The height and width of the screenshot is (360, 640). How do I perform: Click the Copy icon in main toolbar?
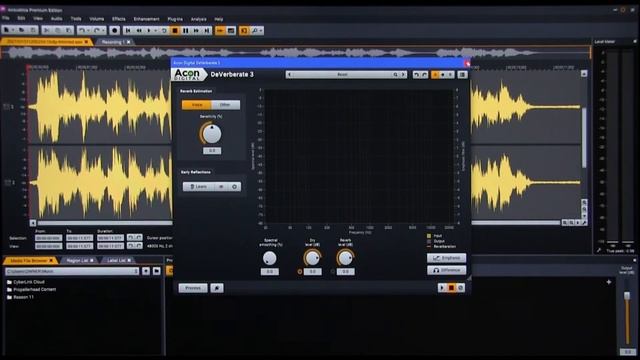[58, 31]
